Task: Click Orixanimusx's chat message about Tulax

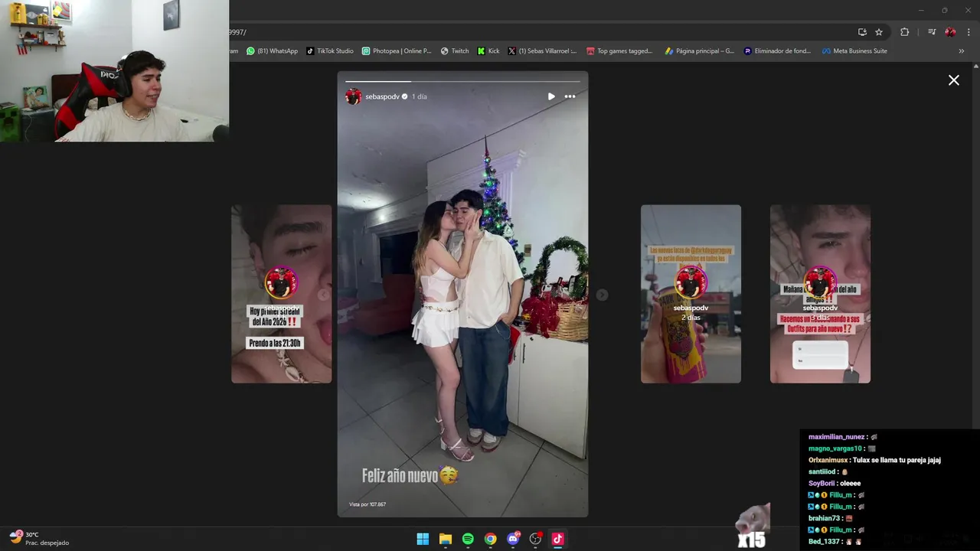Action: [x=874, y=460]
